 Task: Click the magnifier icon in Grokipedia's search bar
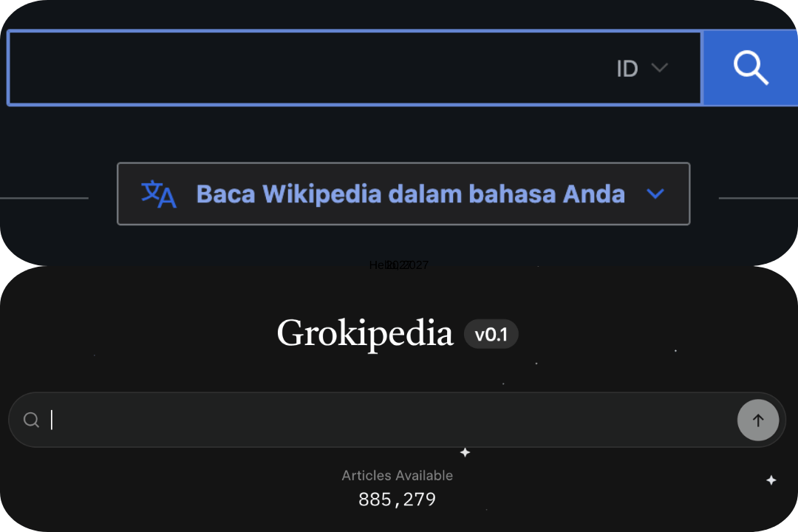coord(31,420)
